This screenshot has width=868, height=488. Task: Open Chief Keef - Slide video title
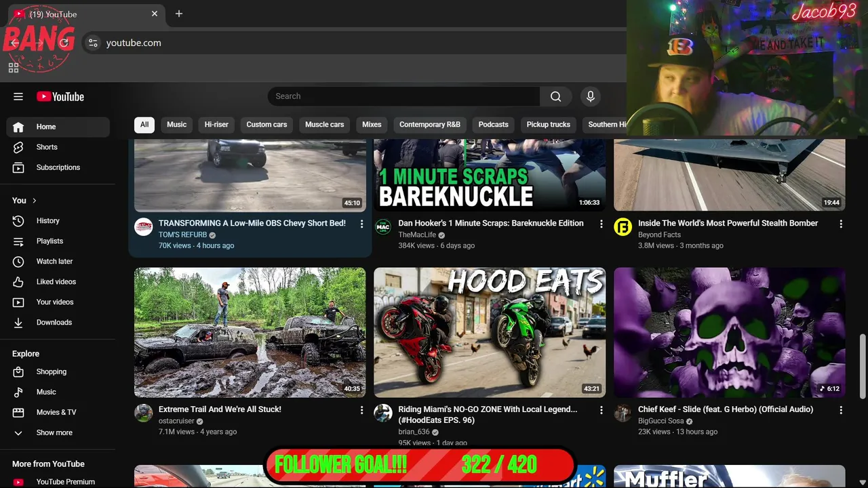pyautogui.click(x=726, y=409)
